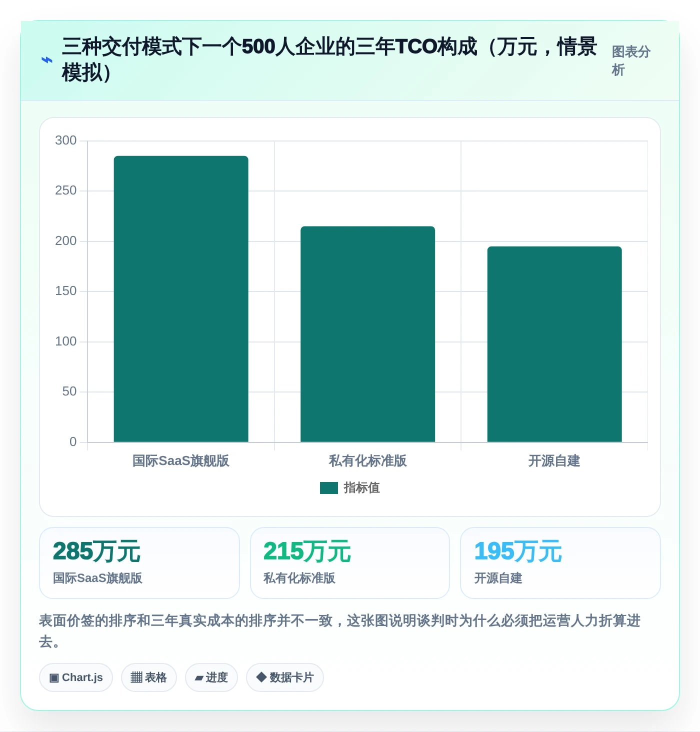Select the 私有化标准版 bar in chart
Image resolution: width=700 pixels, height=732 pixels.
click(x=367, y=334)
